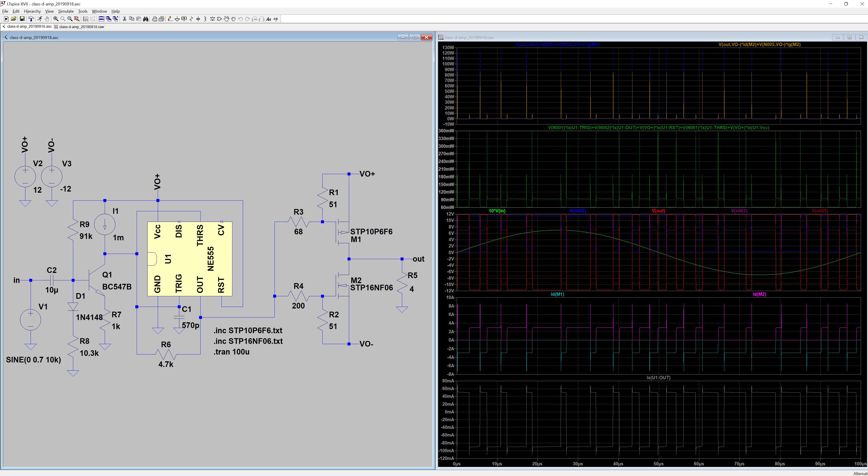The height and width of the screenshot is (476, 868).
Task: Click the R6 value 4.7k
Action: [x=166, y=364]
